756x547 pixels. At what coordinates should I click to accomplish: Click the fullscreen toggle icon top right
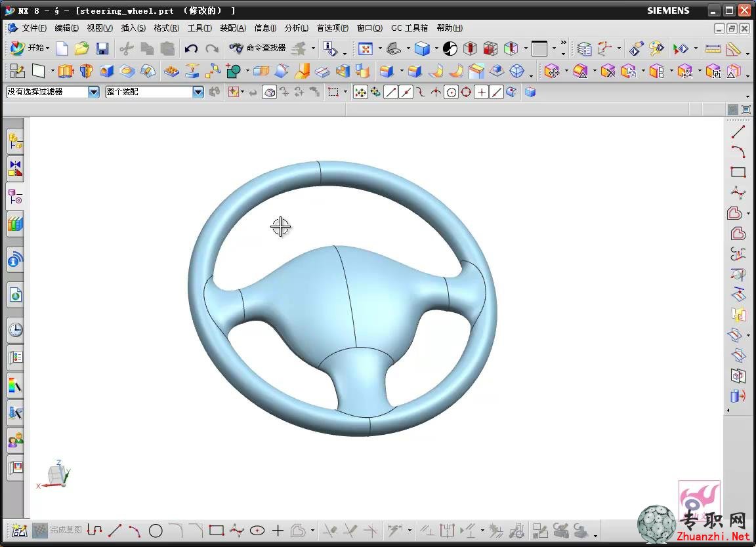click(x=746, y=110)
